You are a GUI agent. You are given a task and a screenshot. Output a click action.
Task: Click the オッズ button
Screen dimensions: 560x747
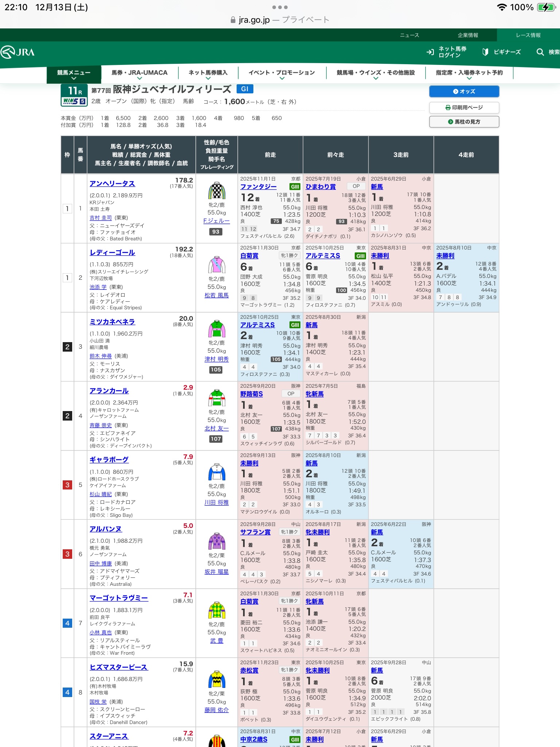point(464,92)
